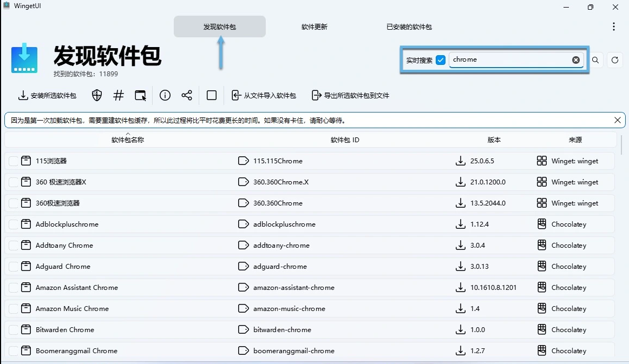Check the Boomeranggmail Chrome row checkbox
The image size is (629, 364).
tap(14, 351)
